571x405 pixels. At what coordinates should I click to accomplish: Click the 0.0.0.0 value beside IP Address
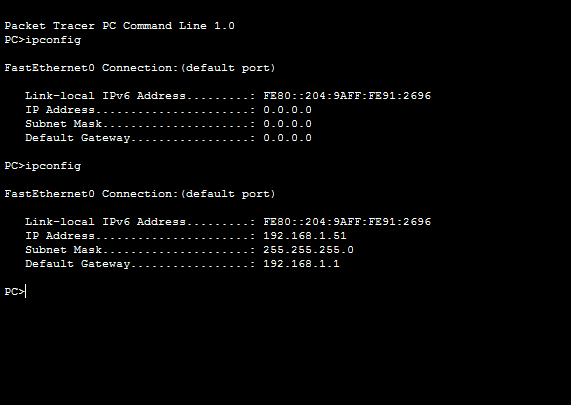point(287,110)
